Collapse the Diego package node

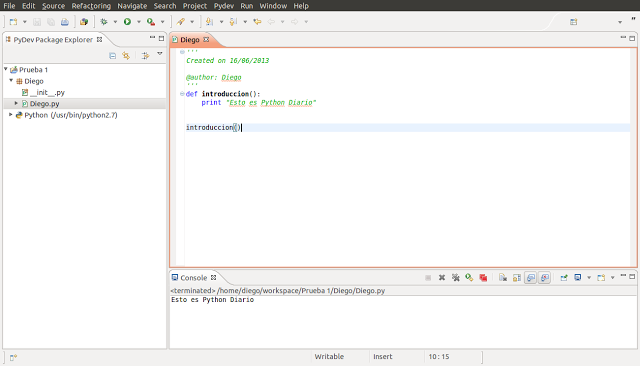[11, 81]
